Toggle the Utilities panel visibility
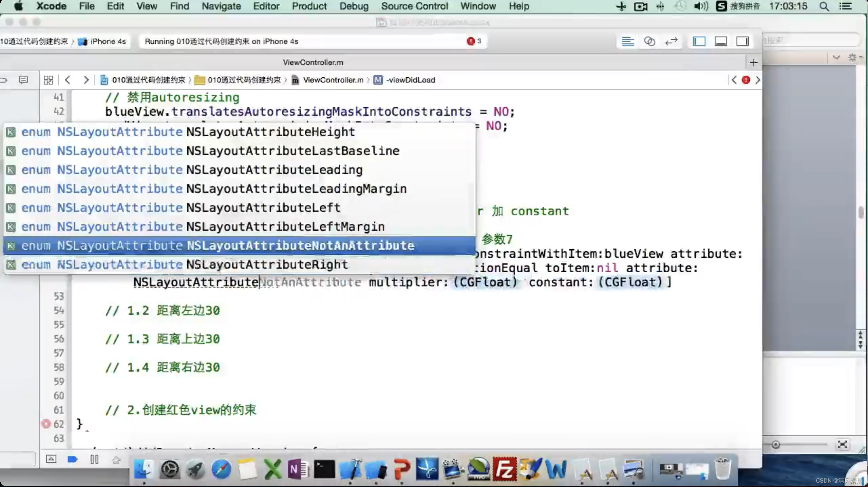This screenshot has width=868, height=487. [742, 41]
